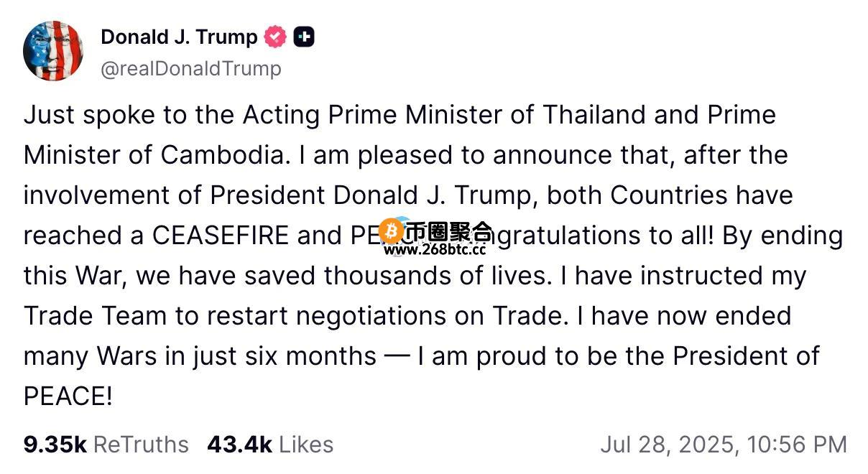Image resolution: width=868 pixels, height=474 pixels.
Task: Click the Likes label text
Action: (x=306, y=445)
